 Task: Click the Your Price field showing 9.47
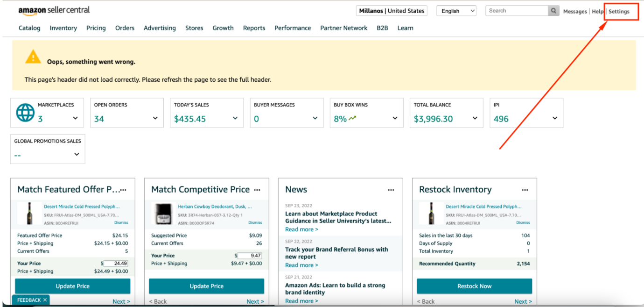pyautogui.click(x=250, y=256)
